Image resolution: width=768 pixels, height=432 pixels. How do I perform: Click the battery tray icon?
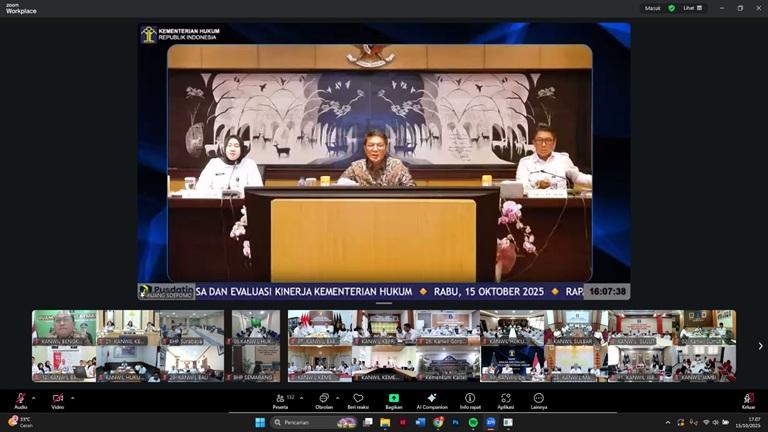725,422
